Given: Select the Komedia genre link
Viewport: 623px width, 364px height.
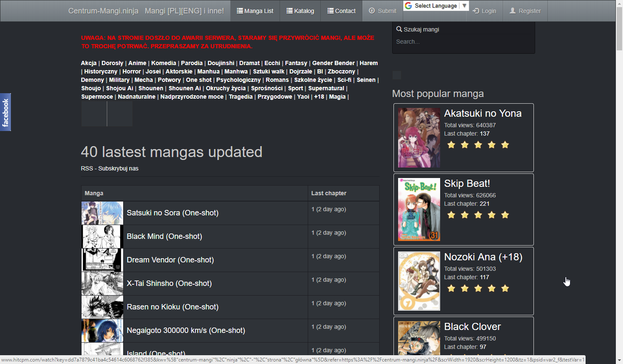Looking at the screenshot, I should tap(164, 63).
